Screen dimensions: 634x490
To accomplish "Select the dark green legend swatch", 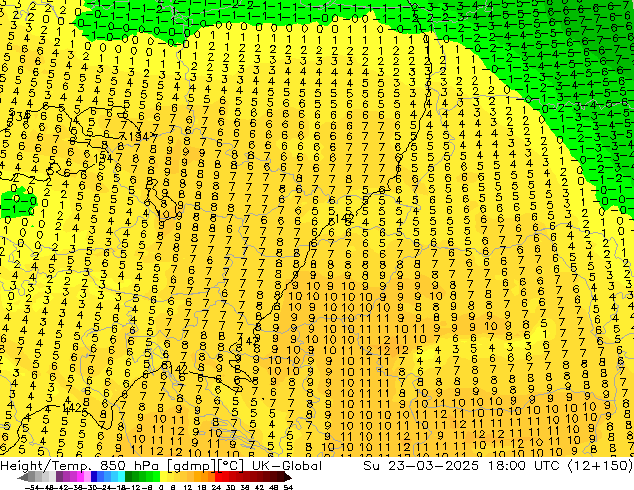I will click(129, 476).
